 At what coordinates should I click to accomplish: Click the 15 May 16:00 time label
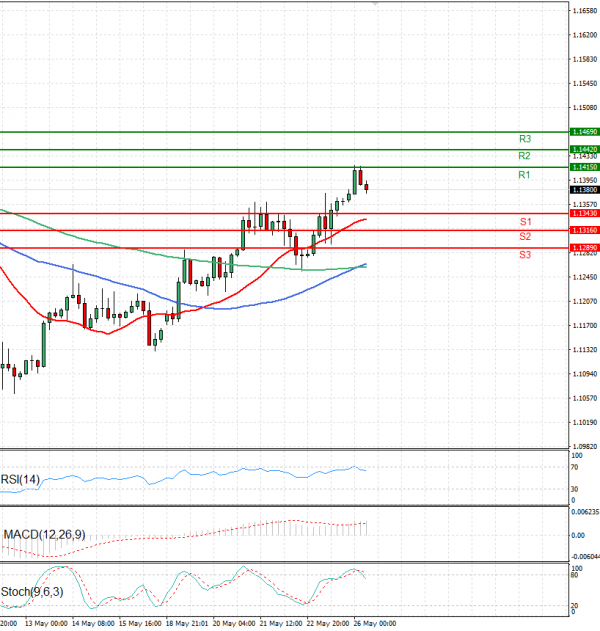coord(140,624)
